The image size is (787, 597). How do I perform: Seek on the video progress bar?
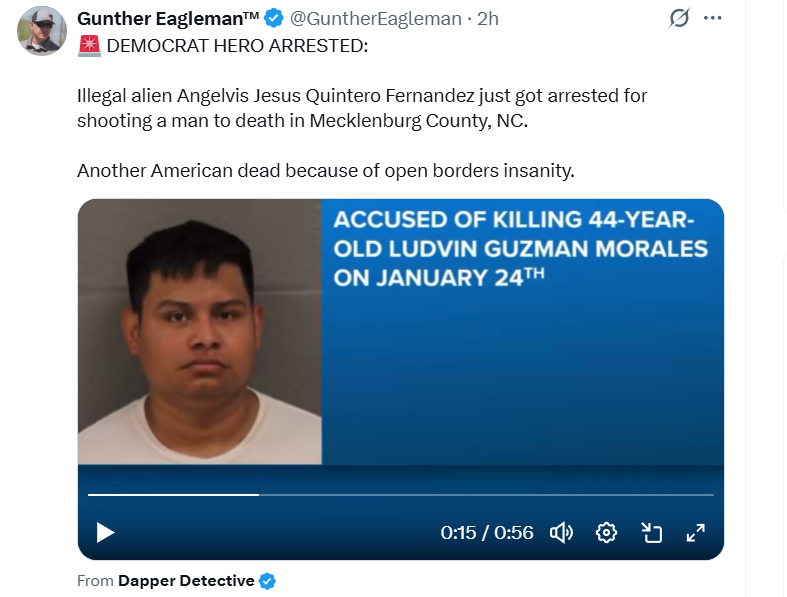click(400, 494)
